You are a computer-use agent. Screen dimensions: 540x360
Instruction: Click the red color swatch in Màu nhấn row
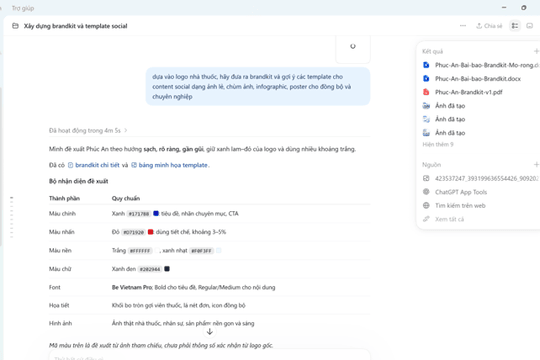click(x=150, y=232)
